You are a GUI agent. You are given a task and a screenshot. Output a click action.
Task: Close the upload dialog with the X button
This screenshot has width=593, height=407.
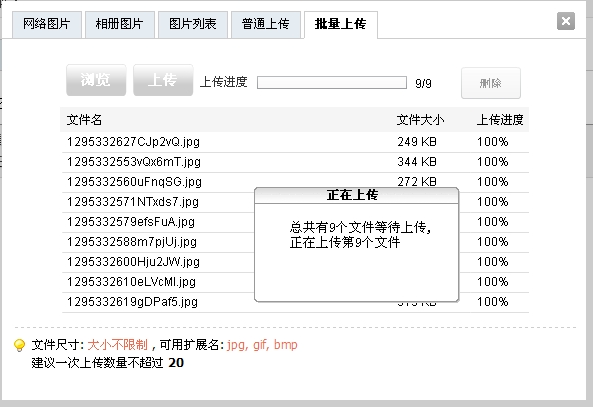(x=566, y=21)
